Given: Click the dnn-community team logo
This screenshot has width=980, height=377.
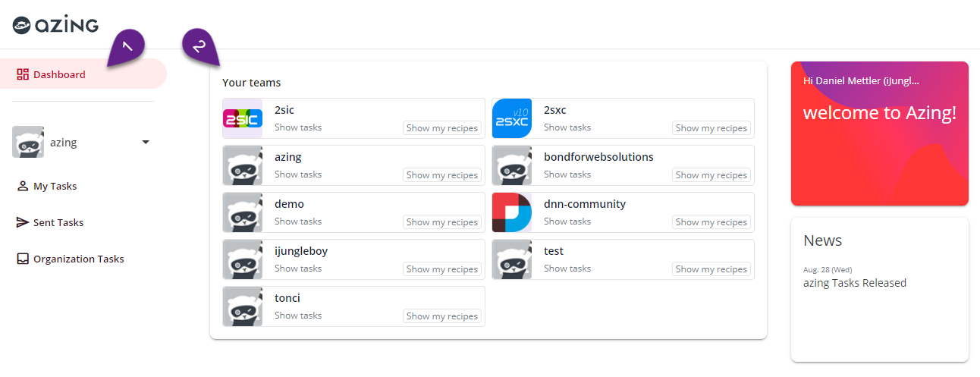Looking at the screenshot, I should 512,212.
